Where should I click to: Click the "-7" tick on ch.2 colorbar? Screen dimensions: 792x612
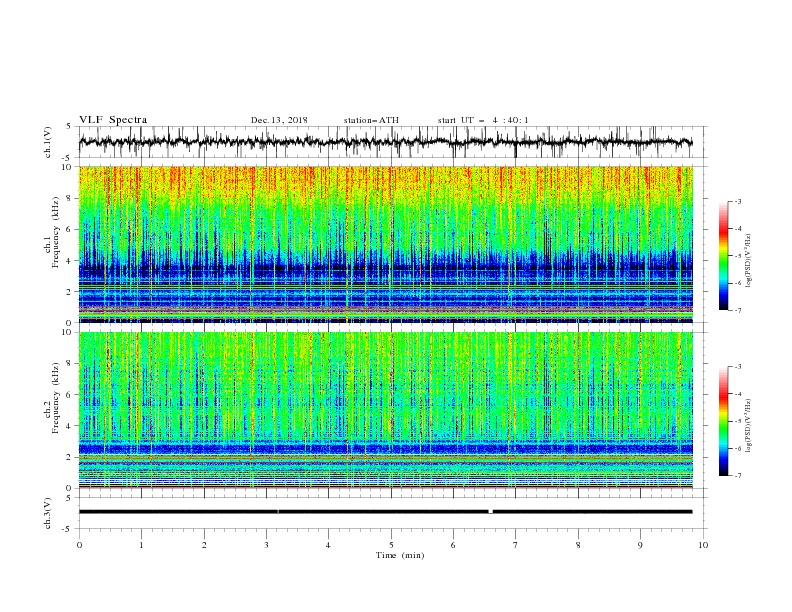(x=738, y=475)
